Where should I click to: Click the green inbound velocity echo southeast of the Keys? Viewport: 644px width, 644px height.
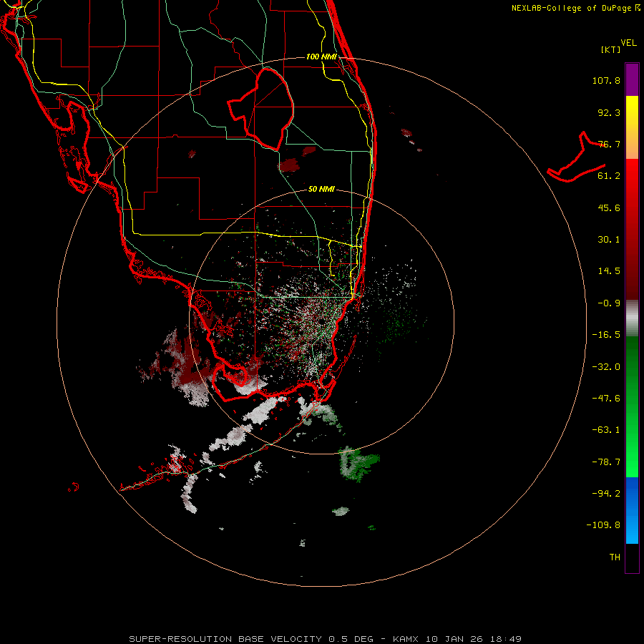pyautogui.click(x=358, y=464)
